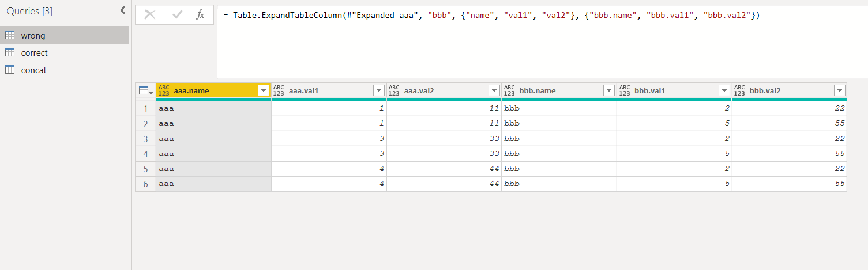Select the 'wrong' query
The height and width of the screenshot is (270, 868).
pos(65,35)
